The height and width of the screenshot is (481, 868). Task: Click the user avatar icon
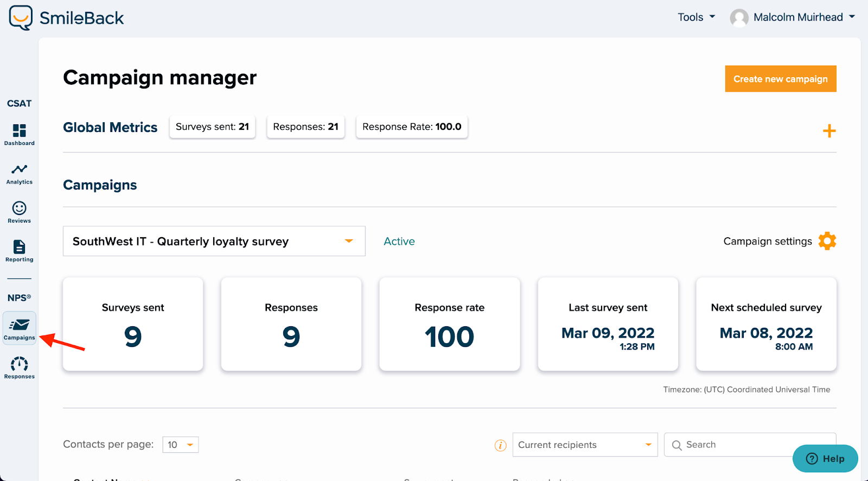pyautogui.click(x=739, y=18)
